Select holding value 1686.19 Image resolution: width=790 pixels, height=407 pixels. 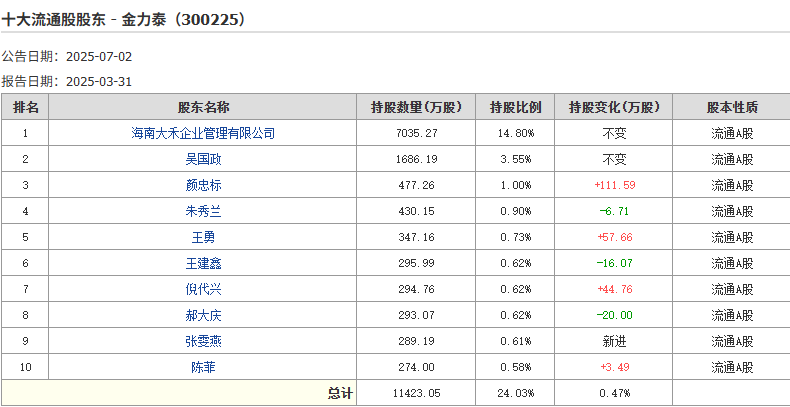[x=416, y=160]
